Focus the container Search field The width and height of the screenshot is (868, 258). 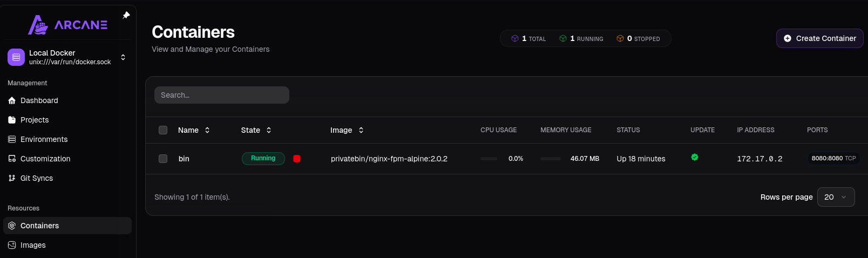(222, 95)
